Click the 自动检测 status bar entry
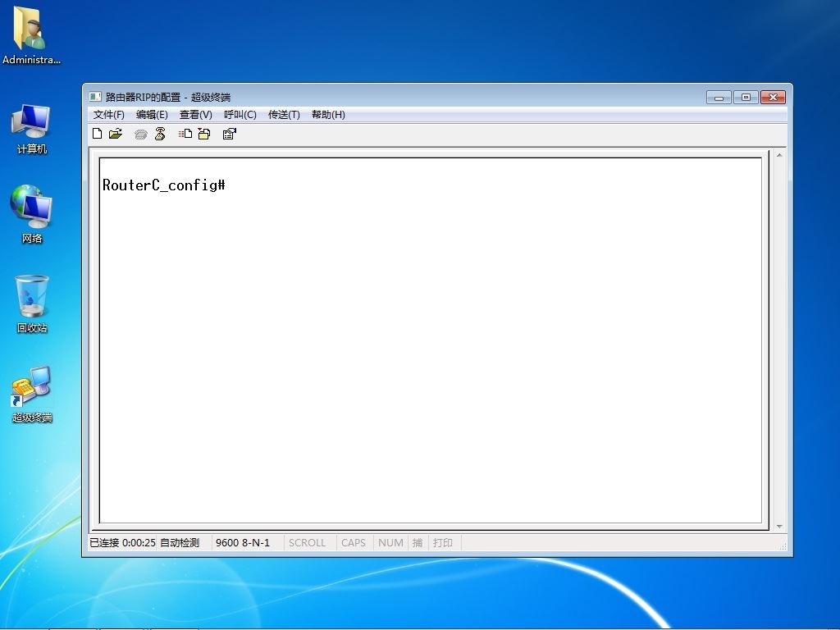 180,543
